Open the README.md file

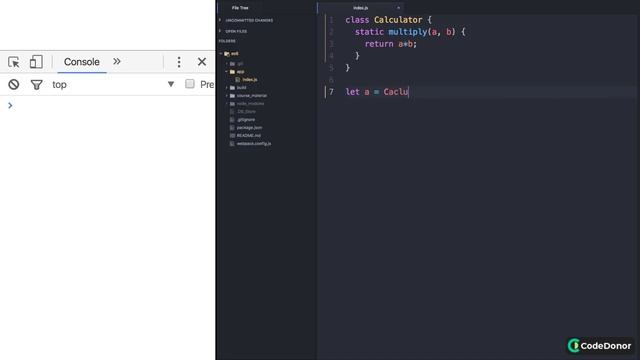(248, 136)
